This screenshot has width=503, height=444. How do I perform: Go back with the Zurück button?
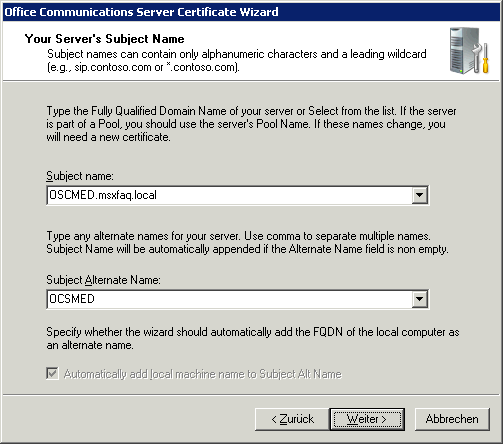click(x=292, y=419)
